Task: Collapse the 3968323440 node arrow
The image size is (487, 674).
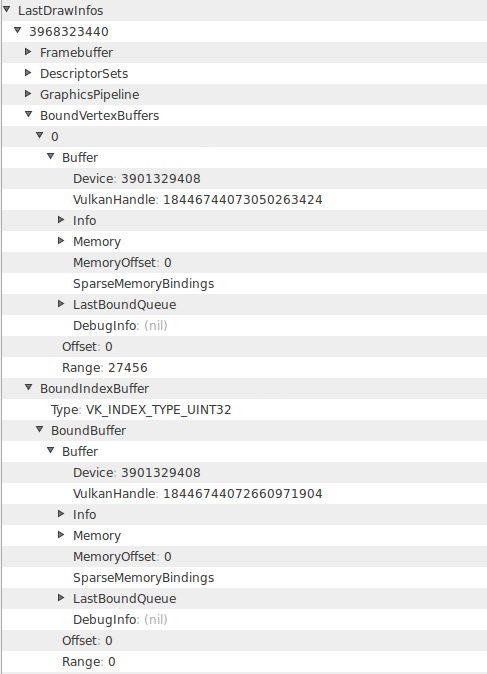Action: [x=18, y=30]
